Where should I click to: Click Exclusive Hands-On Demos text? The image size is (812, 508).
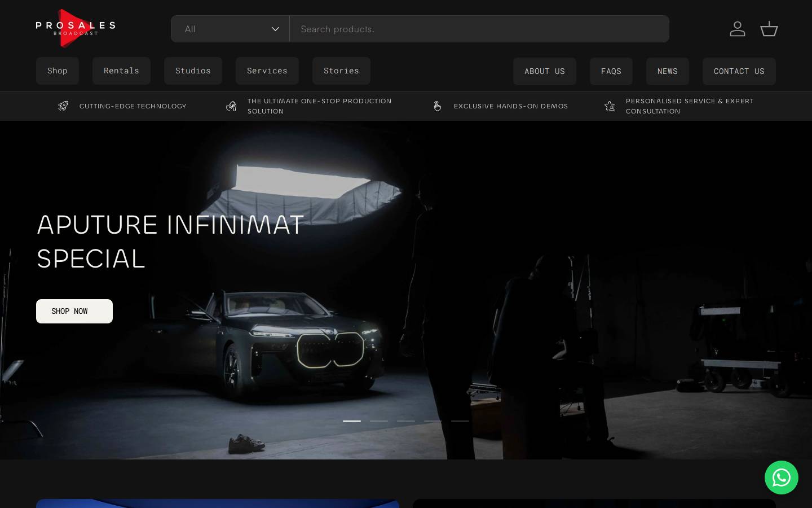(511, 106)
